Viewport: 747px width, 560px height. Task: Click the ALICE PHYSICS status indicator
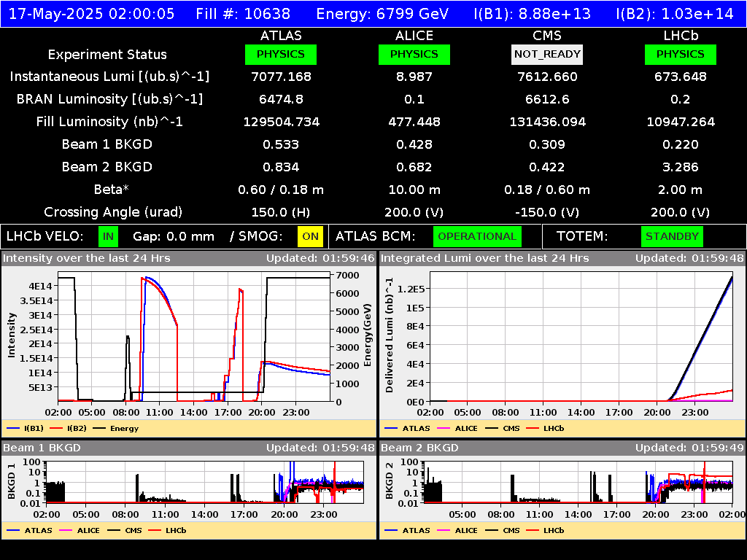click(414, 54)
